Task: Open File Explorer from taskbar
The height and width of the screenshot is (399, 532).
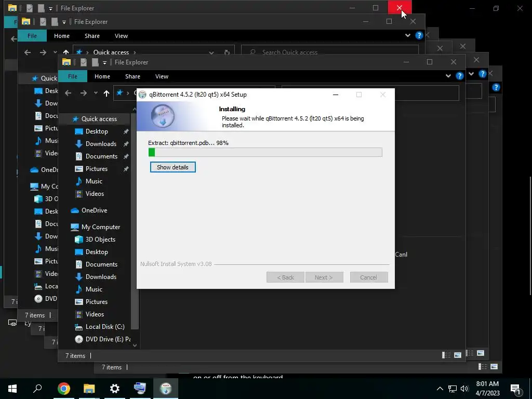Action: tap(89, 389)
